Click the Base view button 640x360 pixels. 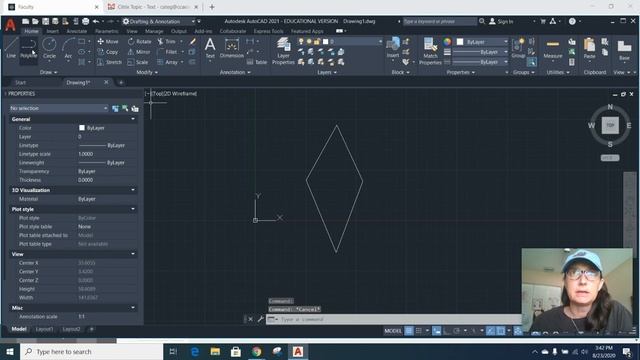pyautogui.click(x=624, y=50)
